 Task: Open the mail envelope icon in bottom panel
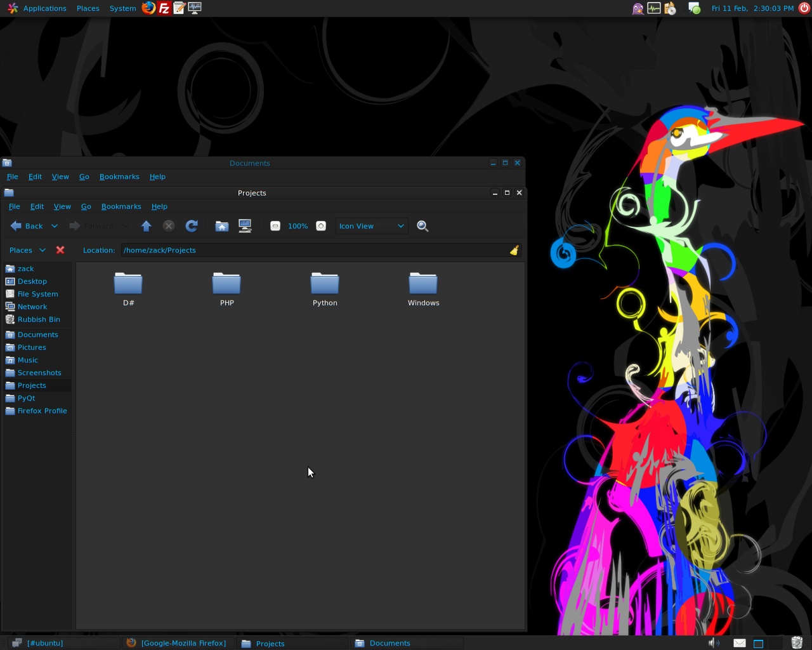740,643
